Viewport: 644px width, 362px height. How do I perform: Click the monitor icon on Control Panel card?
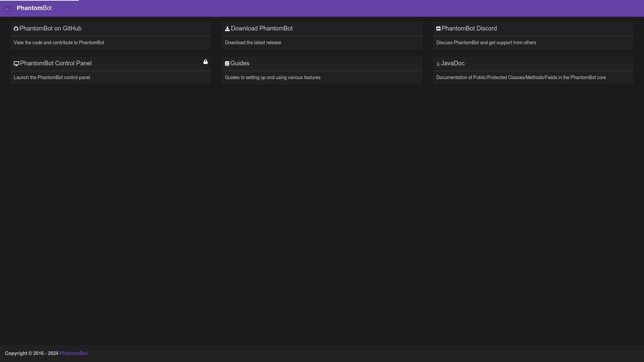click(x=16, y=63)
